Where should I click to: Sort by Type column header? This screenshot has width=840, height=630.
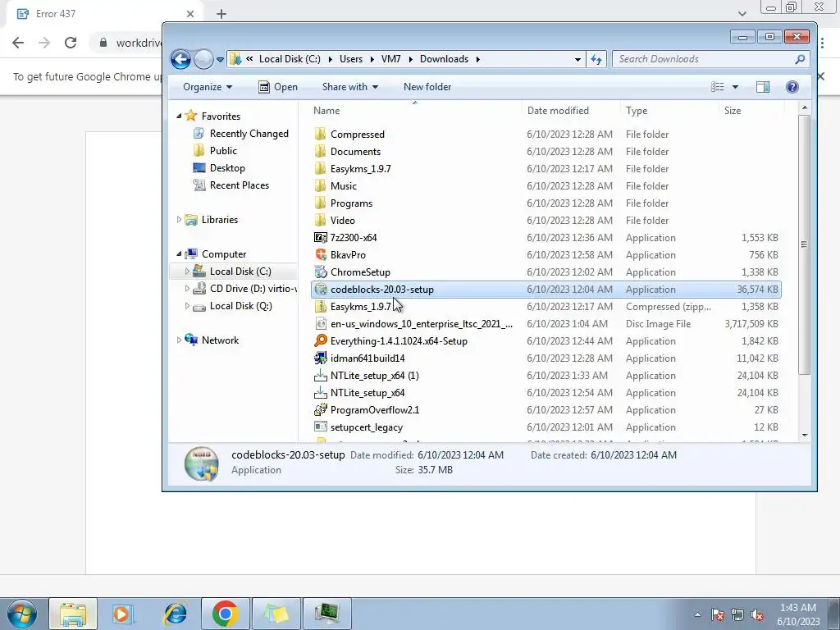click(637, 111)
